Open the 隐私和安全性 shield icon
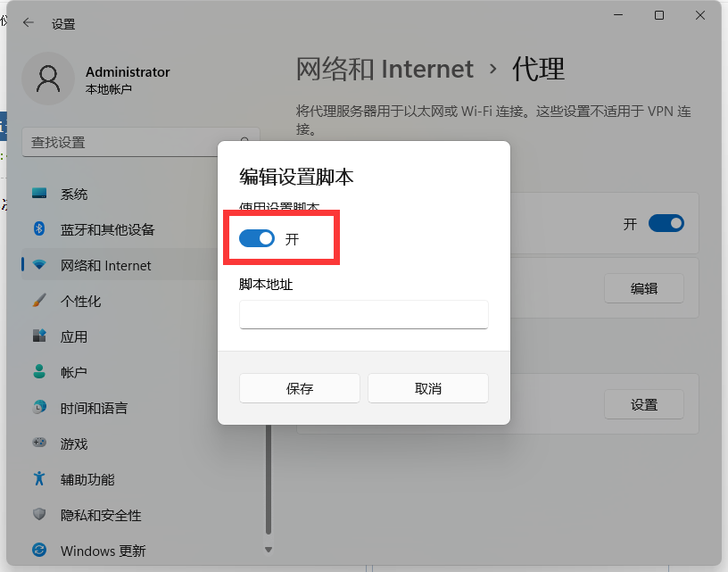 pos(39,515)
